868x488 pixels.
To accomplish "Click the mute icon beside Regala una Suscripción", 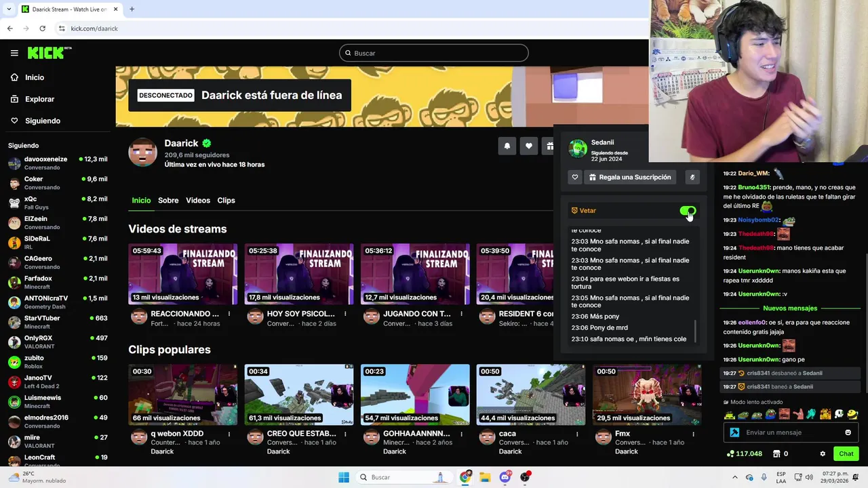I will [x=692, y=178].
